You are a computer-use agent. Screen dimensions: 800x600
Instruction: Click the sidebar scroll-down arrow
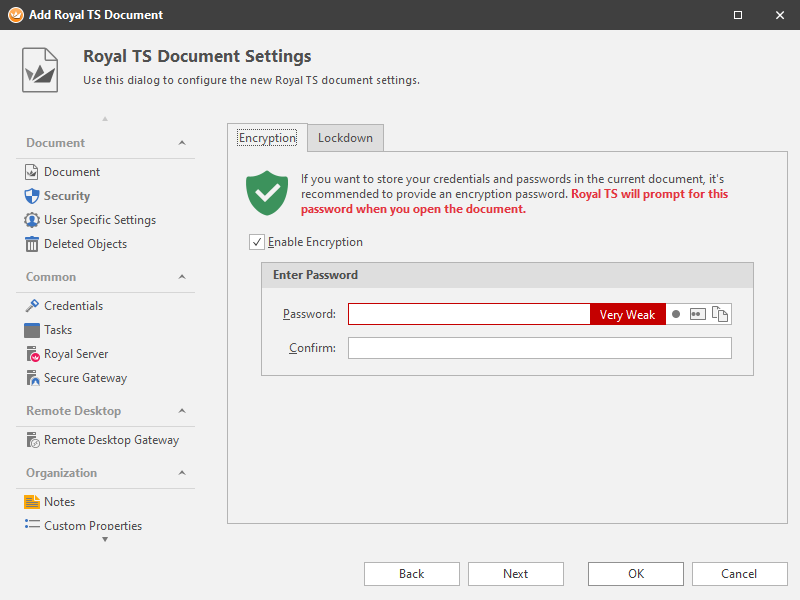coord(105,539)
